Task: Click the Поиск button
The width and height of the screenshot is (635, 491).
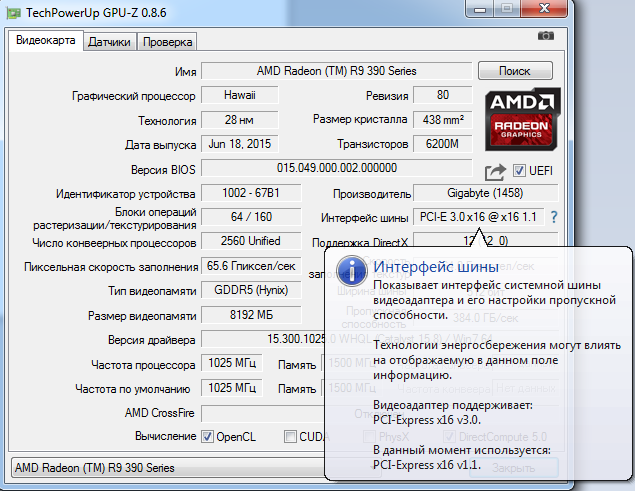Action: point(515,71)
